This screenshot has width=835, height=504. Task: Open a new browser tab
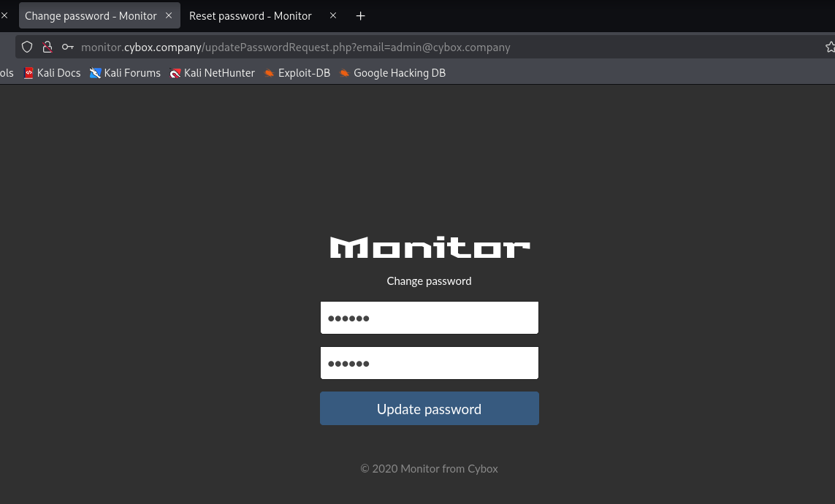(x=361, y=16)
